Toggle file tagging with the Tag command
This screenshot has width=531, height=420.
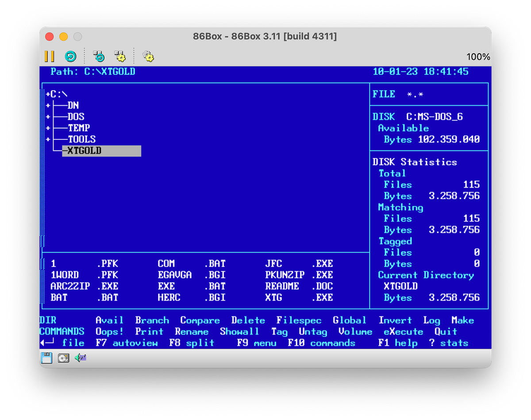click(279, 331)
